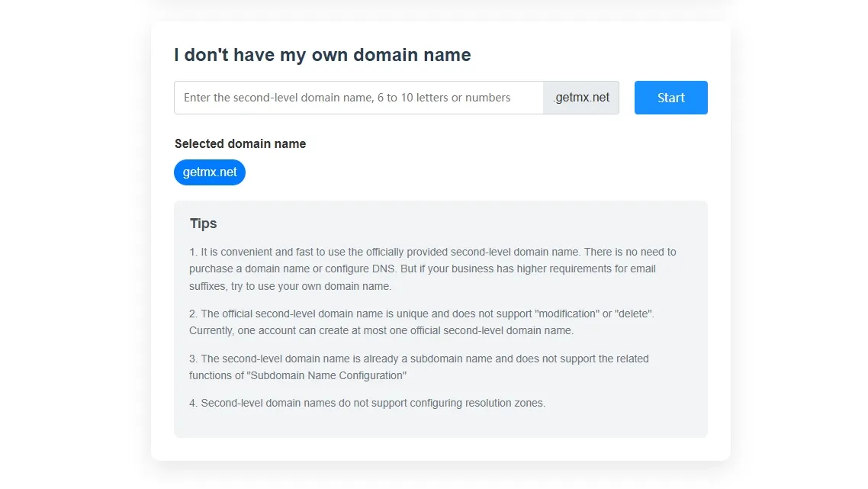Click the 'Selected domain name' label
The width and height of the screenshot is (868, 489).
[240, 144]
